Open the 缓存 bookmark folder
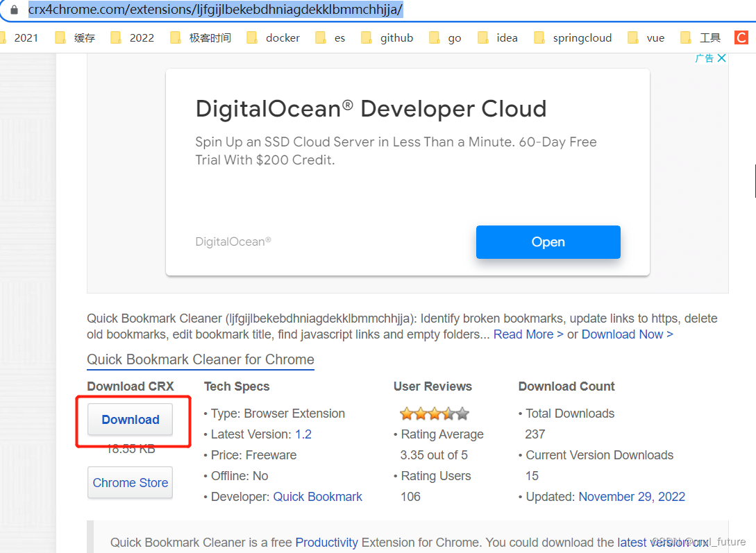The image size is (756, 553). 75,37
